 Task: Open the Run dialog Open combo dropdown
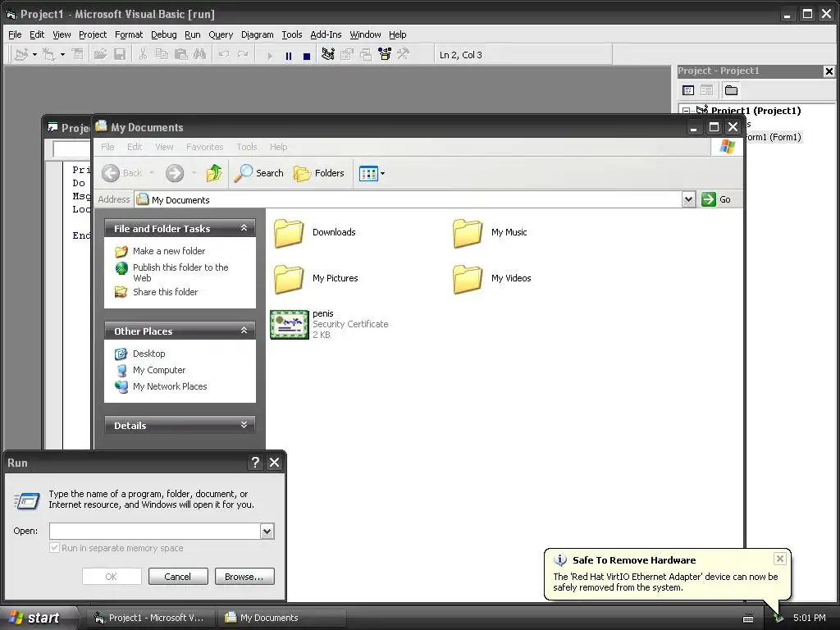(267, 532)
